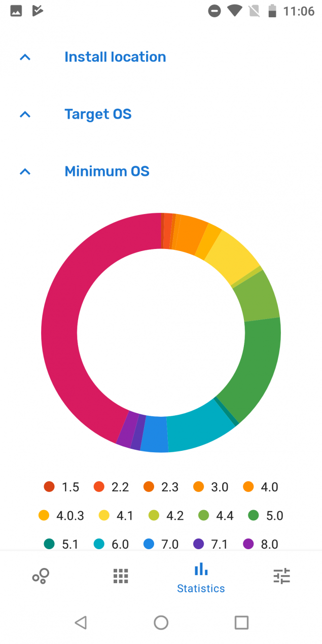
Task: Tap the Install location heading text
Action: (115, 57)
